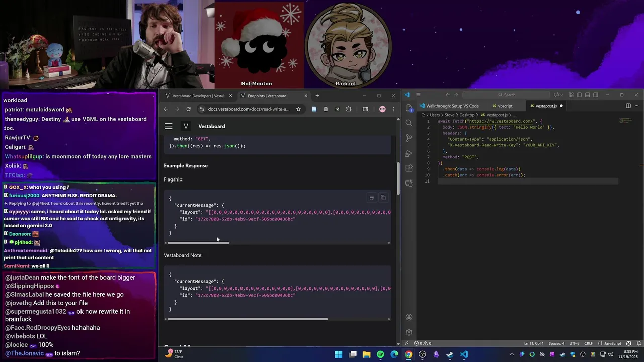Open Copilot status icon in VS Code status bar
The height and width of the screenshot is (362, 644).
(629, 343)
